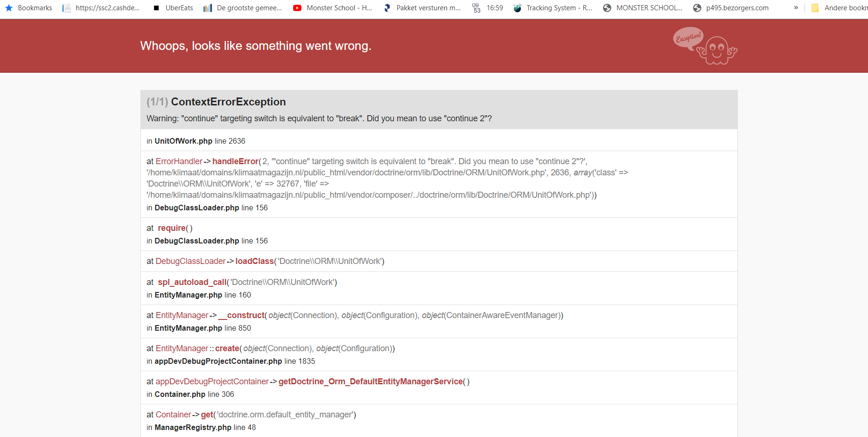Click 'UnitOfWork.php' on line 2636 row
This screenshot has width=868, height=437.
pyautogui.click(x=183, y=141)
